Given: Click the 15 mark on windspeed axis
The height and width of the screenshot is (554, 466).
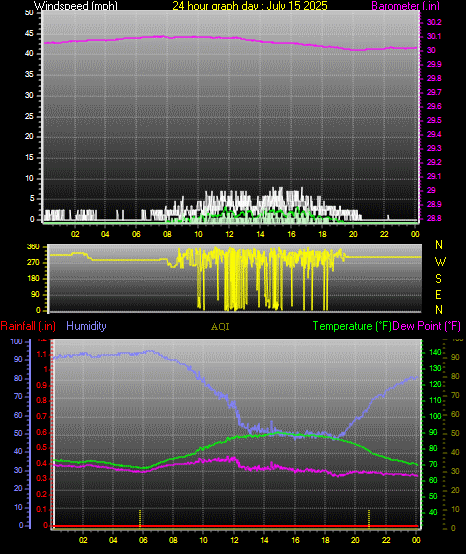Looking at the screenshot, I should 29,157.
